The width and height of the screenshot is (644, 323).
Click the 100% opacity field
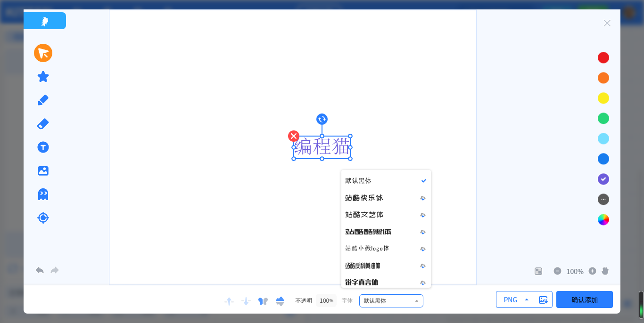(x=326, y=300)
